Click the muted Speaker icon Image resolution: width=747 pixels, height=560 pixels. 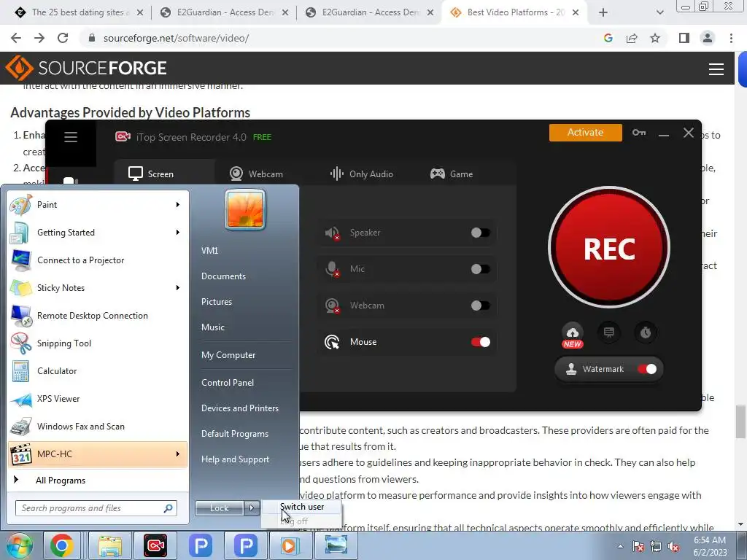[332, 233]
